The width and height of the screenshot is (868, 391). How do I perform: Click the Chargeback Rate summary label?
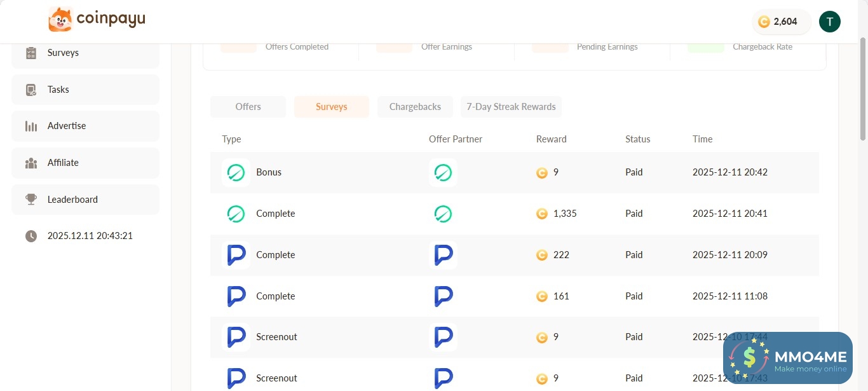pos(763,46)
